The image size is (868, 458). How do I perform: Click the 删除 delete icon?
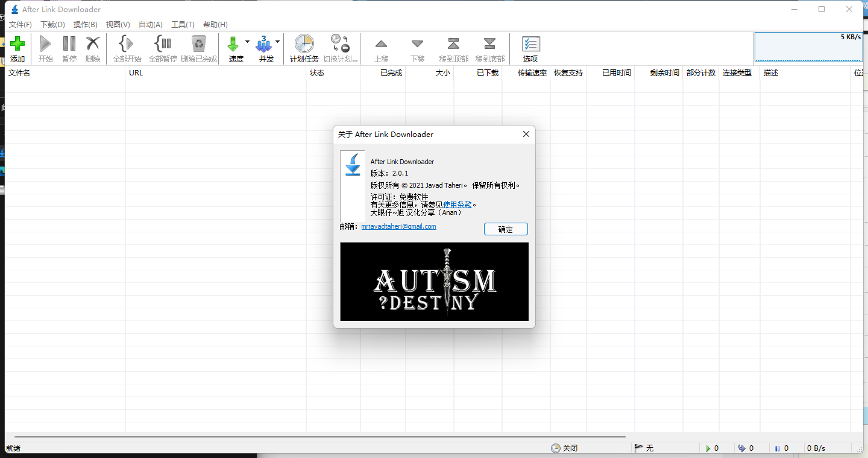(x=92, y=48)
